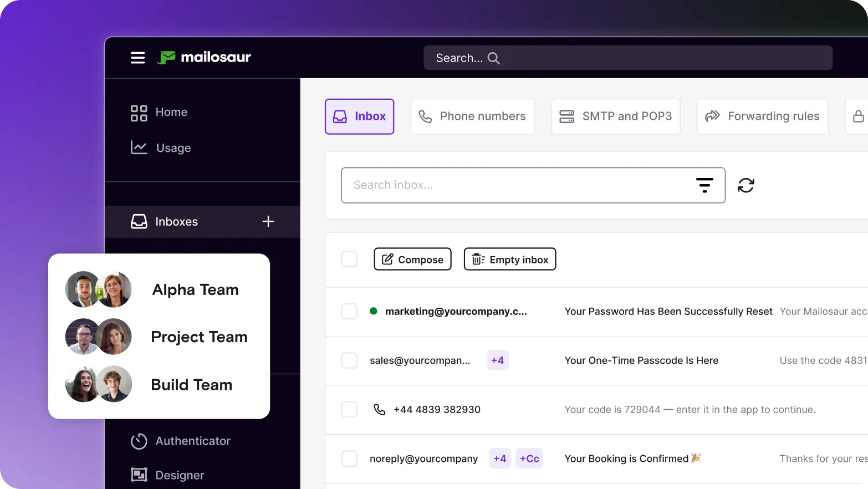Refresh the inbox message list
Image resolution: width=868 pixels, height=489 pixels.
coord(746,185)
